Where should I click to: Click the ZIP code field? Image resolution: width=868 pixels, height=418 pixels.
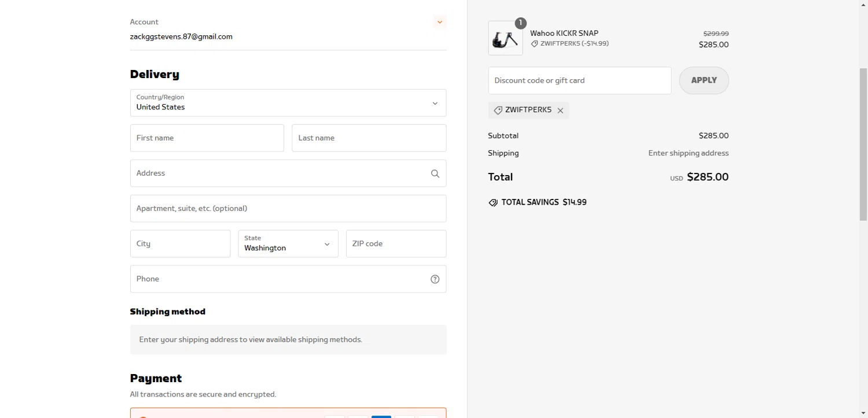coord(396,244)
